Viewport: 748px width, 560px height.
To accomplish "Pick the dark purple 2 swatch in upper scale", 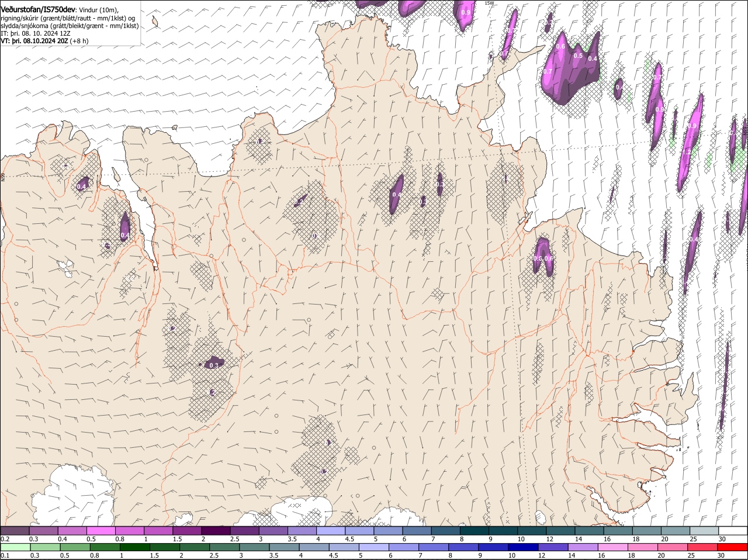I will point(215,530).
